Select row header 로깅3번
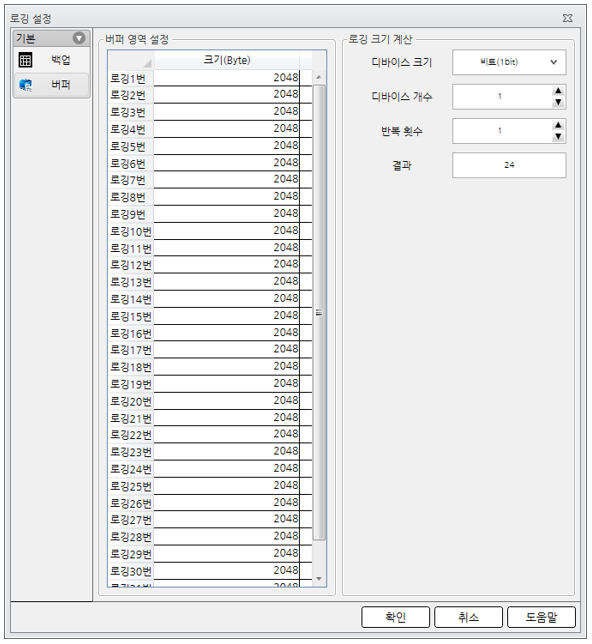This screenshot has width=592, height=644. [x=131, y=112]
